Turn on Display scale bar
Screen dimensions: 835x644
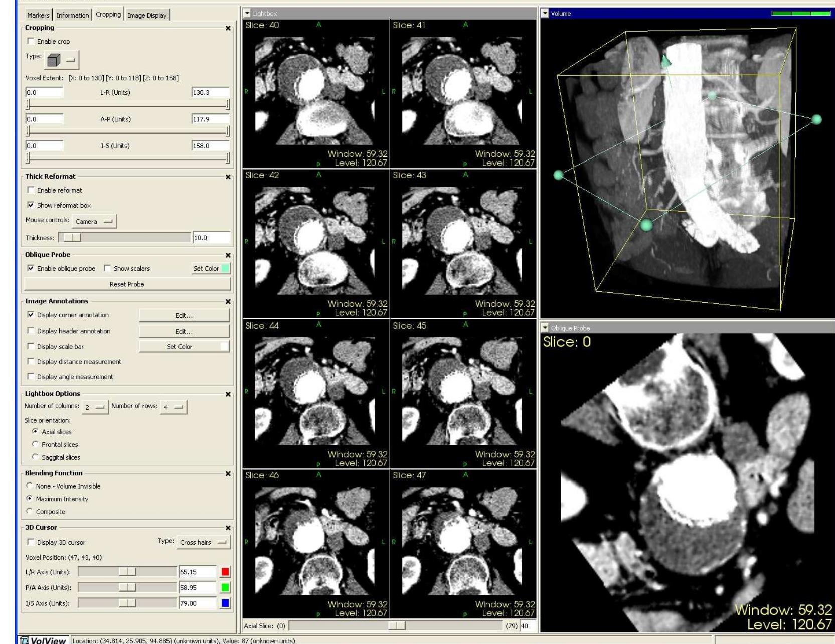click(31, 346)
